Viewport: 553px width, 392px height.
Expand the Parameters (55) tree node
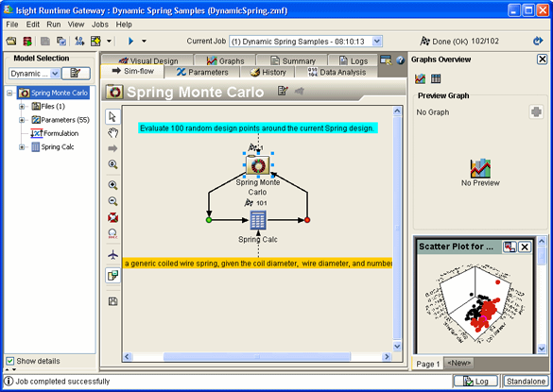point(22,120)
